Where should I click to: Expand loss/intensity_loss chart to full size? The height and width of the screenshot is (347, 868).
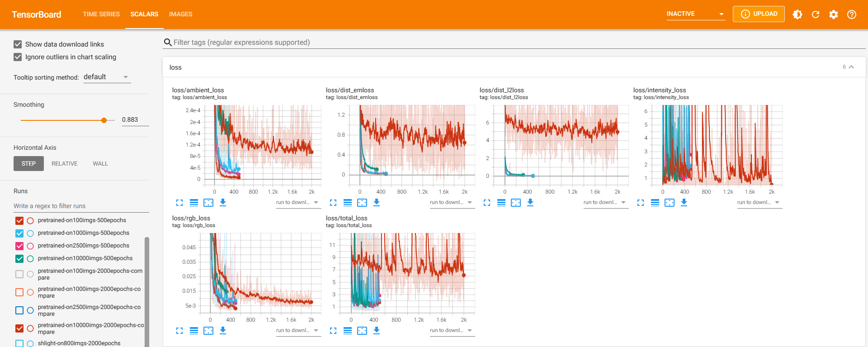point(641,203)
